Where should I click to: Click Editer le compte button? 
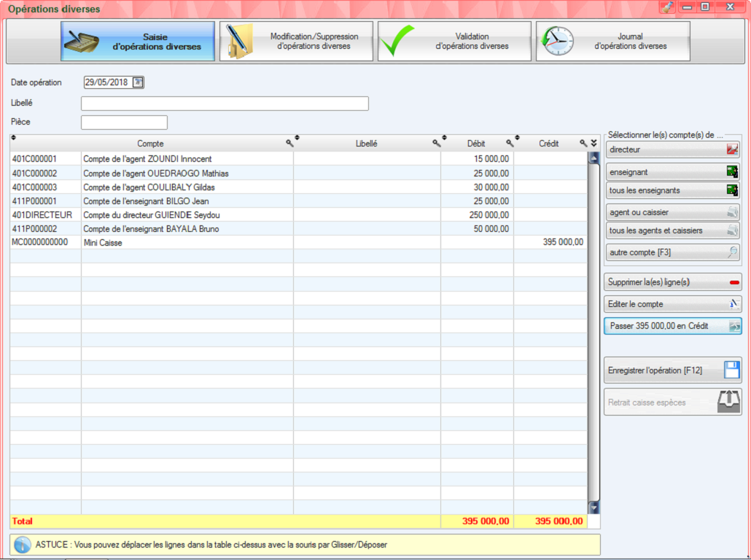coord(672,304)
